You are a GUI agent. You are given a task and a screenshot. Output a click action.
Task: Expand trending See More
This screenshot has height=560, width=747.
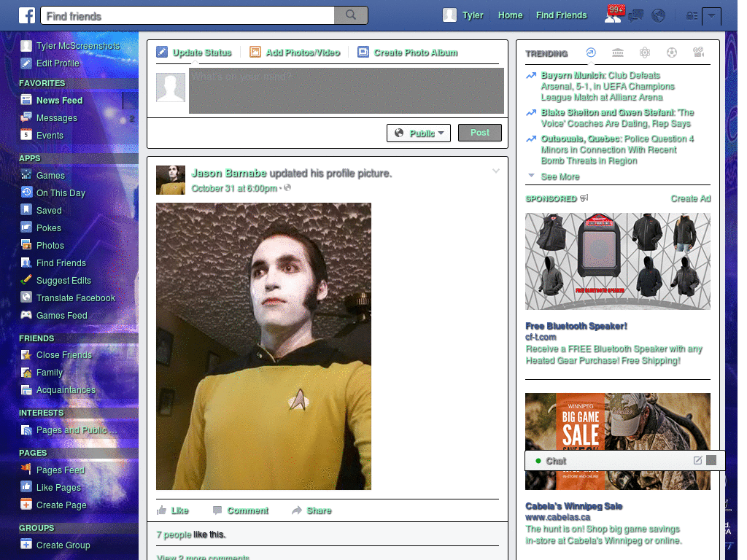(560, 176)
